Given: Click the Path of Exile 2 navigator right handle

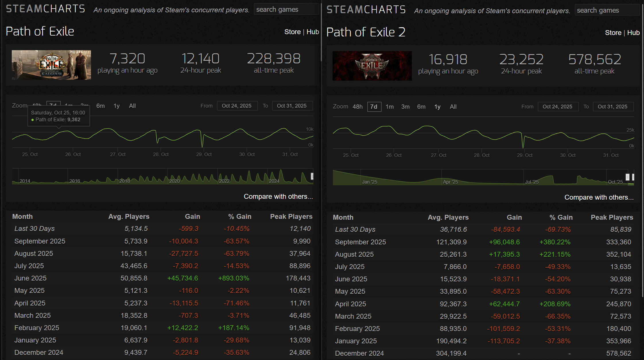Looking at the screenshot, I should click(x=633, y=177).
